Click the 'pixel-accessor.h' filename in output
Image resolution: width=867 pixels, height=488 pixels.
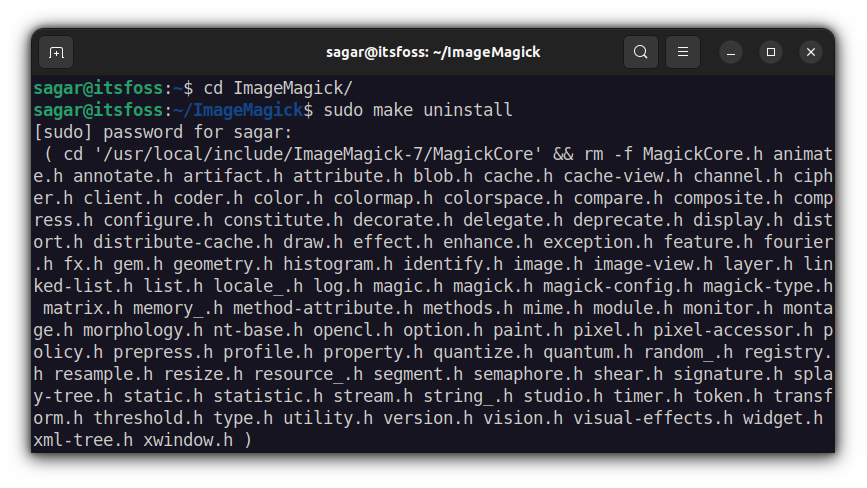733,330
